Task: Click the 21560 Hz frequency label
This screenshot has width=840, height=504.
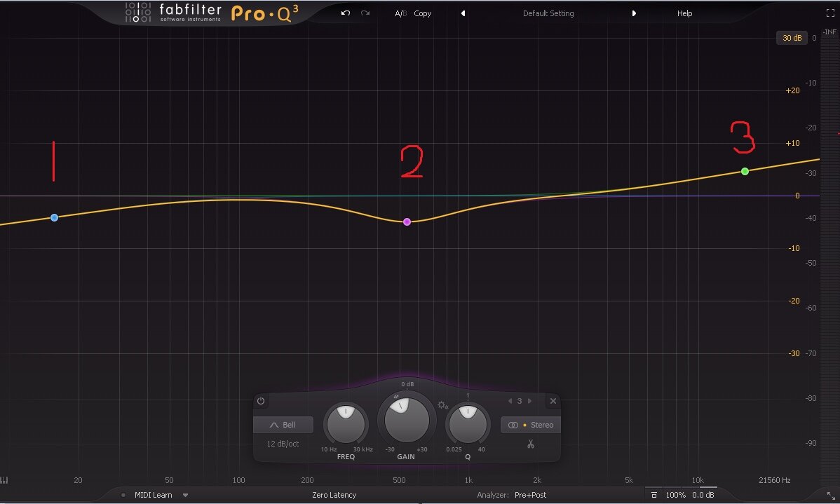Action: [x=775, y=480]
